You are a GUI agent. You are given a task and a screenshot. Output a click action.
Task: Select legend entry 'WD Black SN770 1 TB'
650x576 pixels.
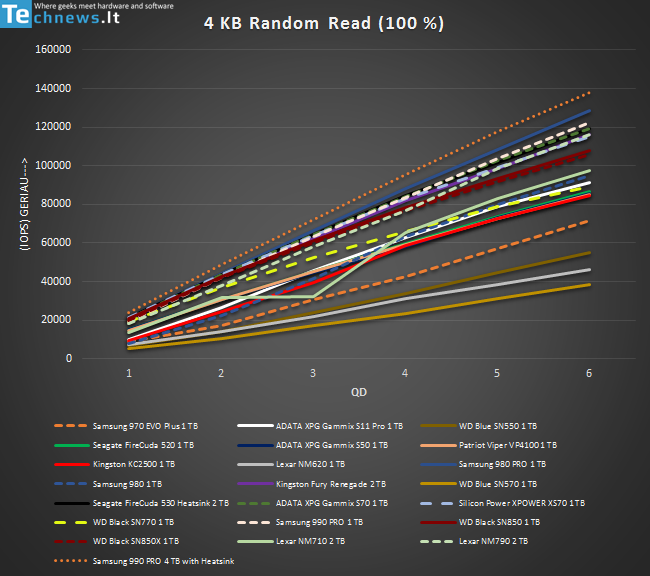[x=114, y=522]
